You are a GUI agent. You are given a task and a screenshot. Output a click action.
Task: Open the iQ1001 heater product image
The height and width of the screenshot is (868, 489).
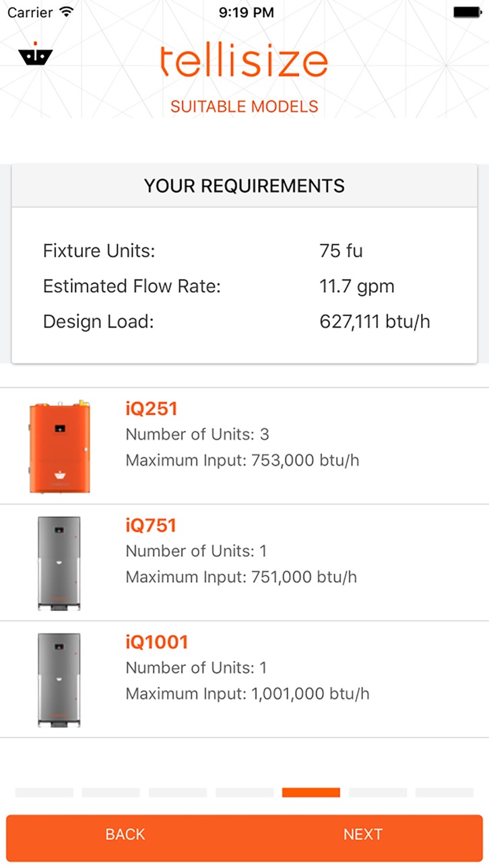point(59,680)
